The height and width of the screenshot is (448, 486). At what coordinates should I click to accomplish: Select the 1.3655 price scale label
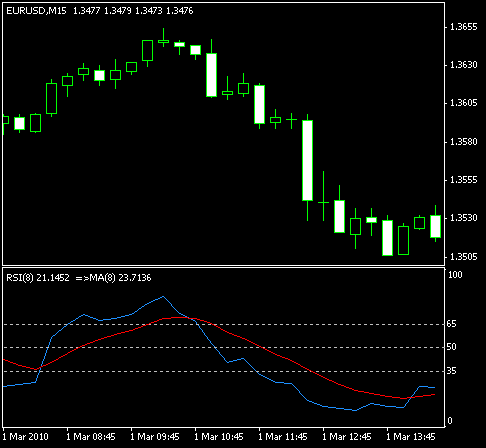pyautogui.click(x=464, y=27)
